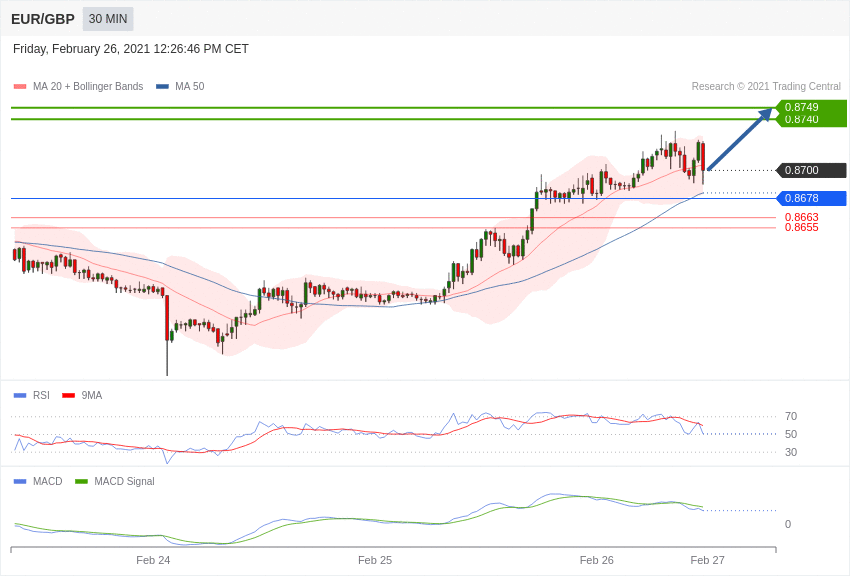This screenshot has height=576, width=850.
Task: Click the Feb 27 date axis label
Action: (707, 560)
